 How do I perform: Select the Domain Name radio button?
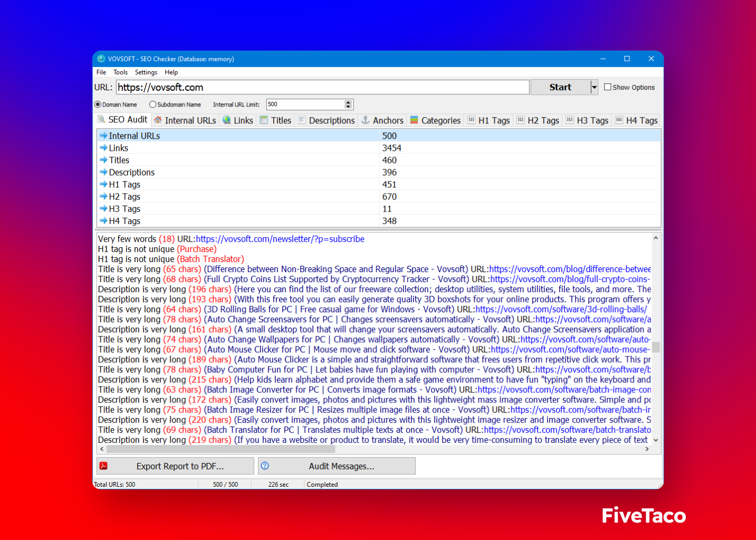click(98, 104)
